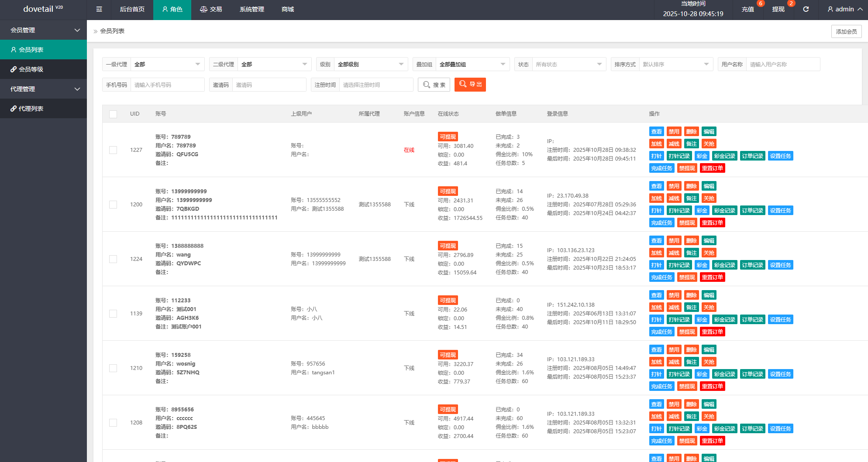Switch to the 交易 top menu tab
The height and width of the screenshot is (462, 868).
click(211, 9)
